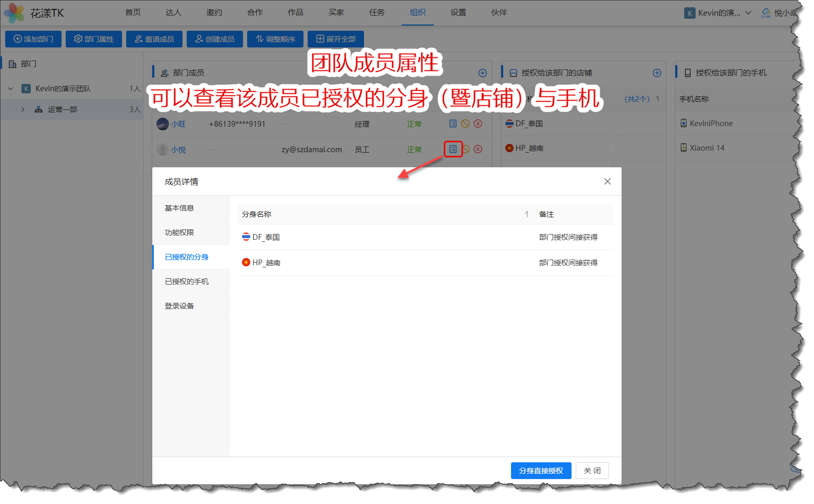Viewport: 814px width, 504px height.
Task: Click the 花漾TK logo icon
Action: (14, 13)
